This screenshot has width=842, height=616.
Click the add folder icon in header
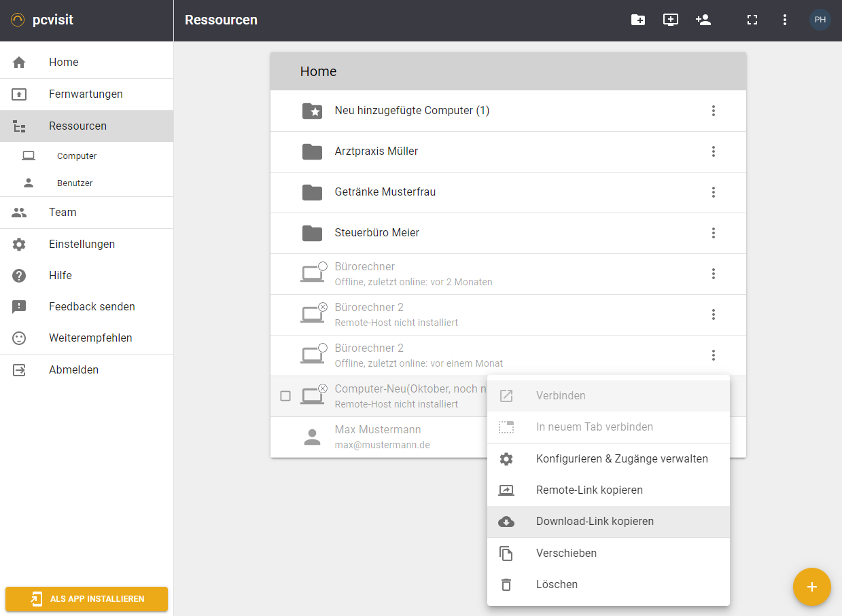point(638,20)
